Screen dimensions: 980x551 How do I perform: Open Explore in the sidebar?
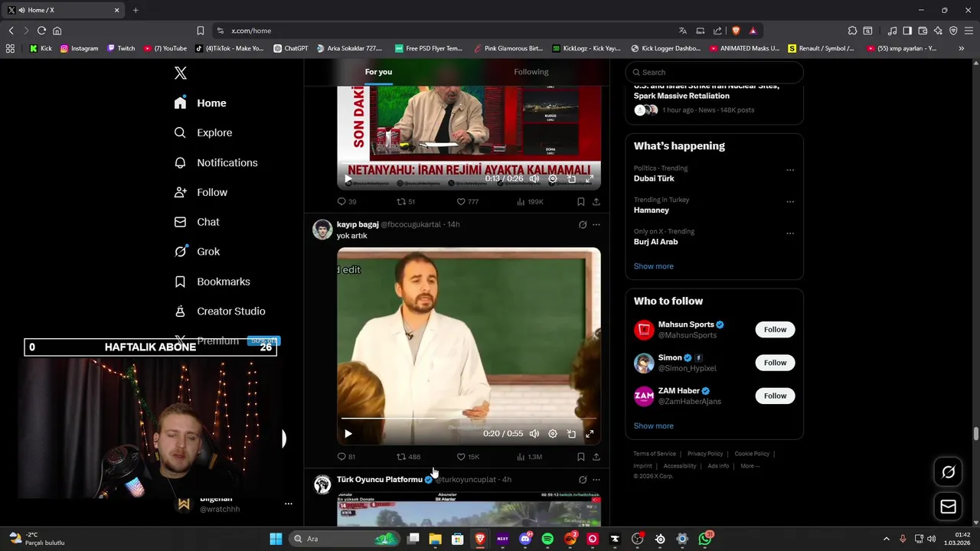coord(204,132)
